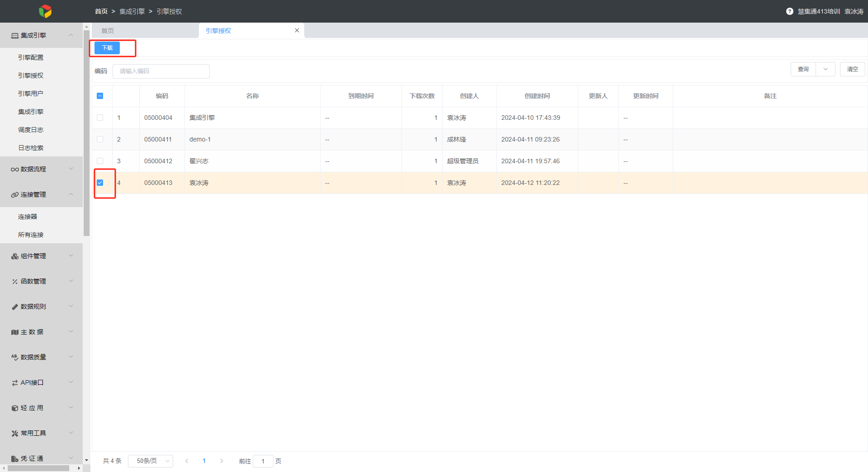
Task: Click the sidebar vertical scrollbar thumb
Action: [86, 133]
